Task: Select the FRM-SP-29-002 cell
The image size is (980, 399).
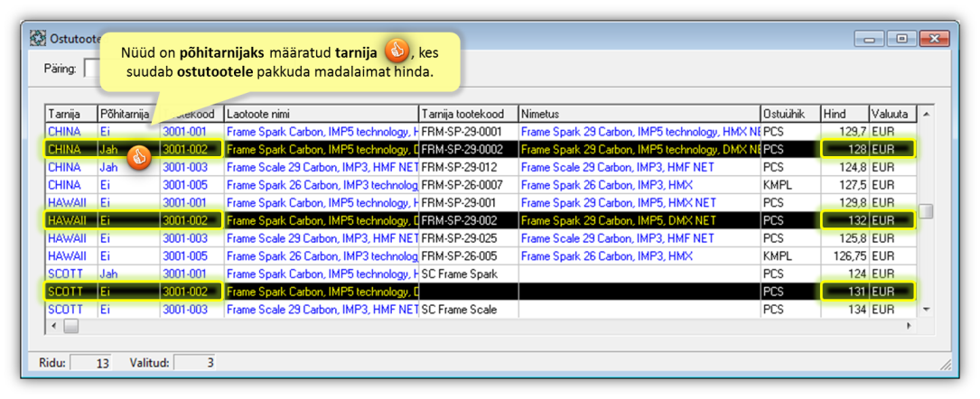Action: [x=468, y=220]
